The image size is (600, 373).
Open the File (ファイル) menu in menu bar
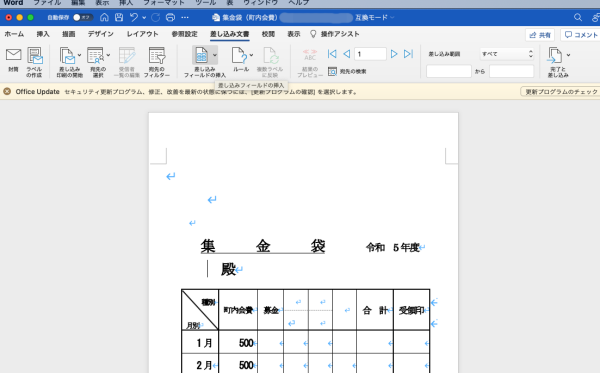[x=47, y=3]
